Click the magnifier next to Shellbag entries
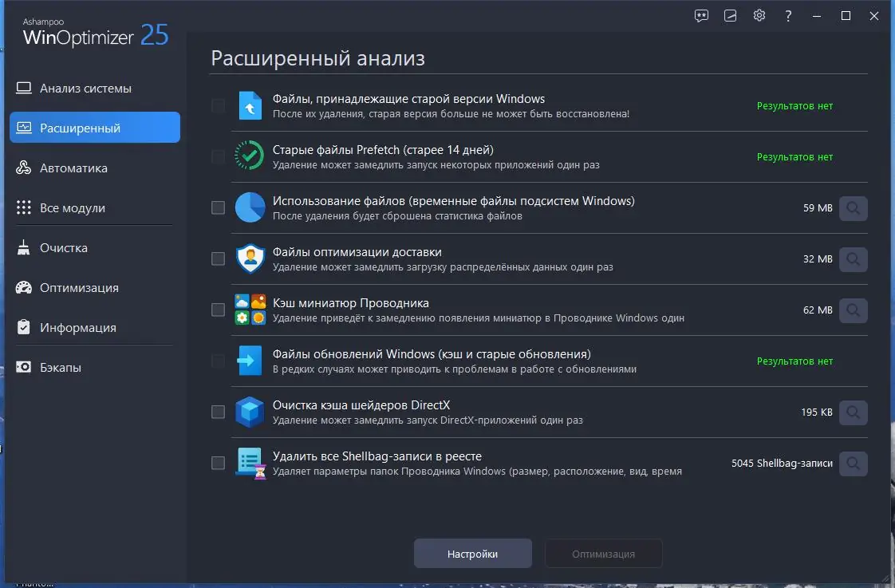The width and height of the screenshot is (895, 588). coord(853,464)
